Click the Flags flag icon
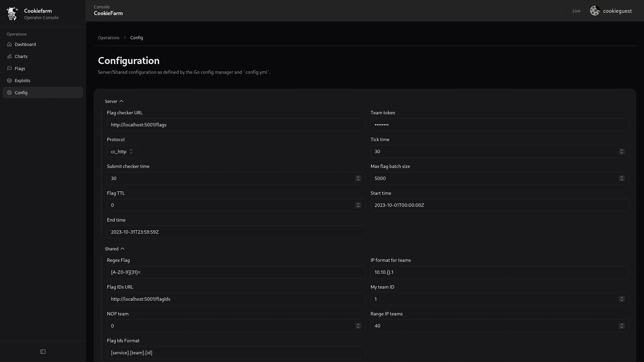Screen dimensions: 644x362 pyautogui.click(x=9, y=68)
